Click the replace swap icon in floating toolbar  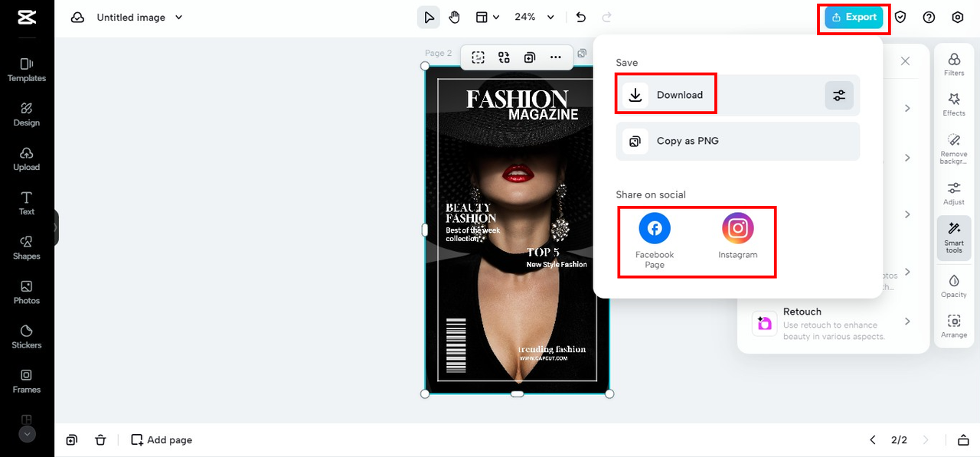pos(504,57)
